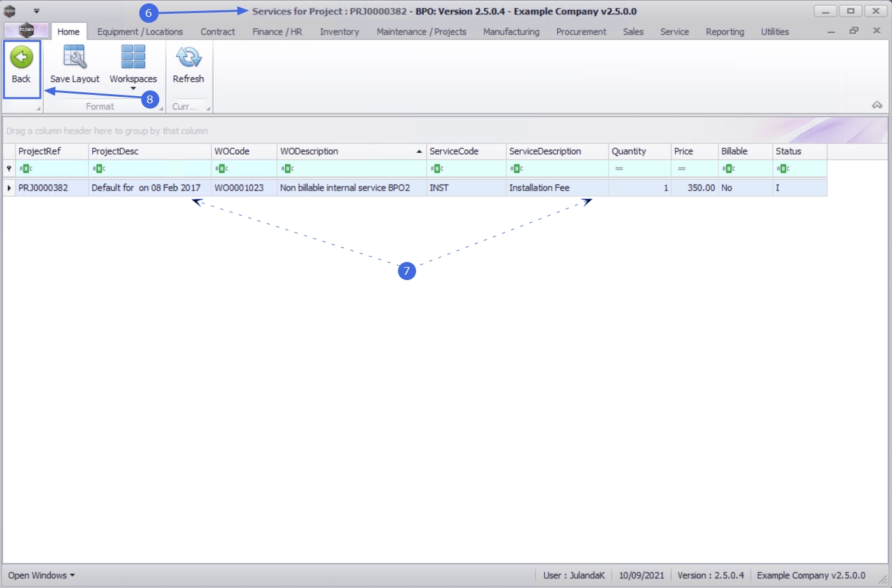Switch to the Home tab
The height and width of the screenshot is (588, 892).
tap(68, 31)
